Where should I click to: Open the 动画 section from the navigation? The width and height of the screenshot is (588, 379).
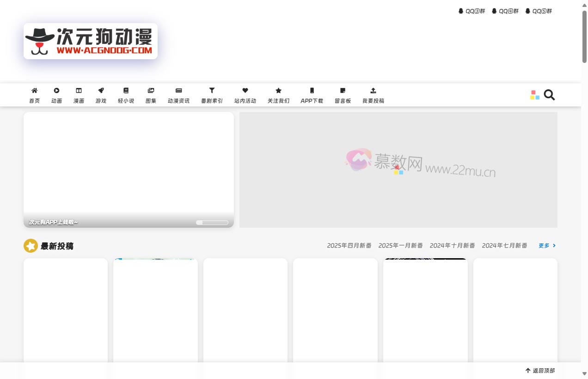pos(56,95)
